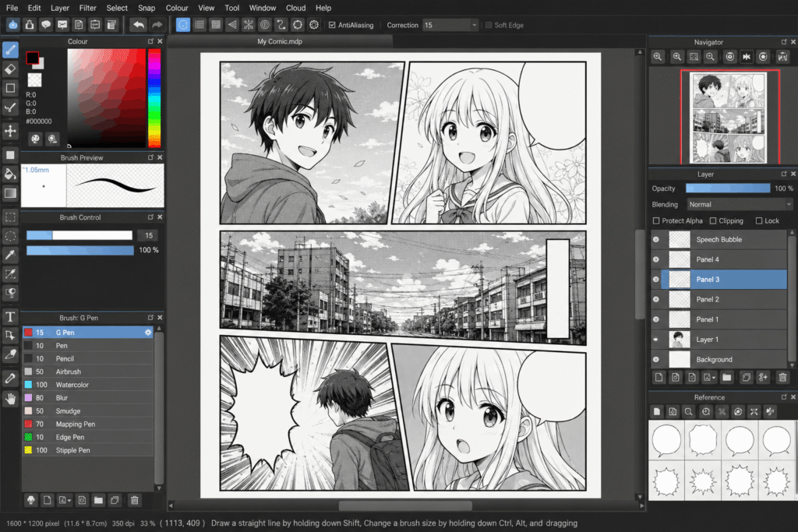798x532 pixels.
Task: Open the Correction value dropdown
Action: click(474, 25)
